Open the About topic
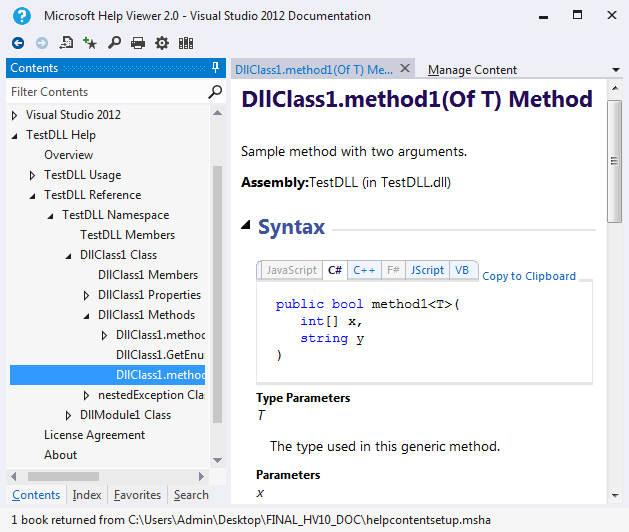This screenshot has height=532, width=629. point(61,455)
